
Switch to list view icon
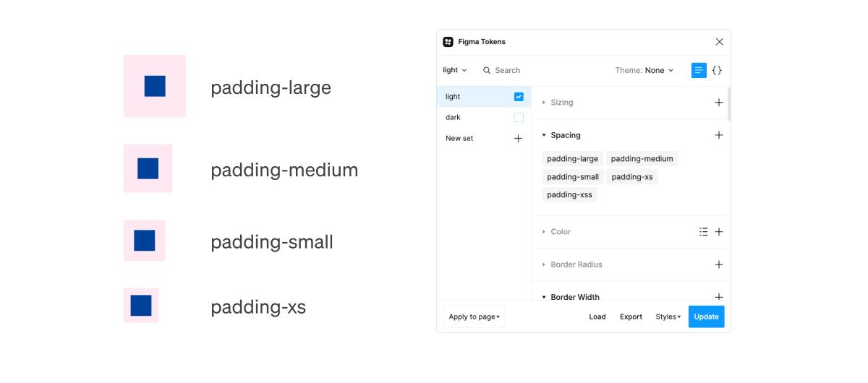[x=699, y=70]
